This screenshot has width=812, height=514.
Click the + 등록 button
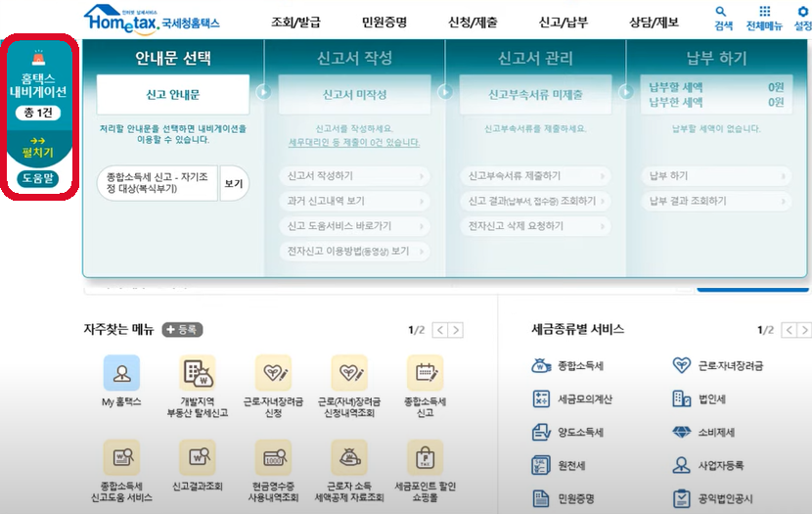pos(182,330)
